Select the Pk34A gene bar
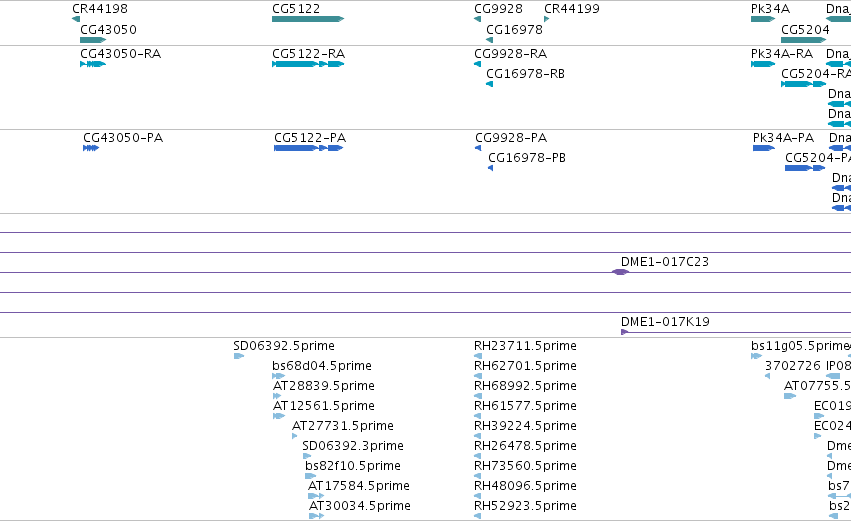Screen dimensions: 851x521 tap(763, 19)
